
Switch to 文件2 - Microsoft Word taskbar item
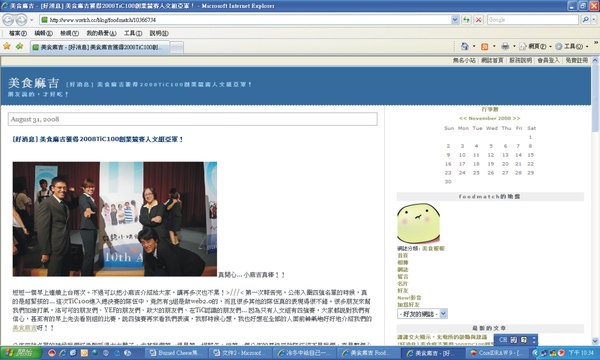(240, 353)
